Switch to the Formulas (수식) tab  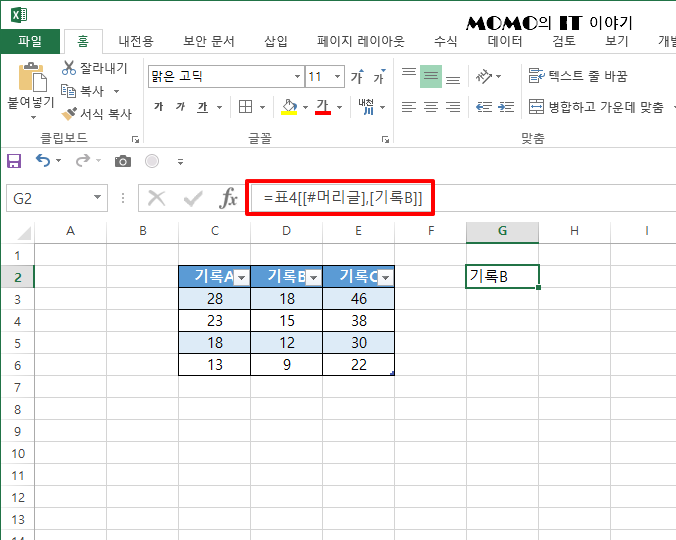(446, 41)
